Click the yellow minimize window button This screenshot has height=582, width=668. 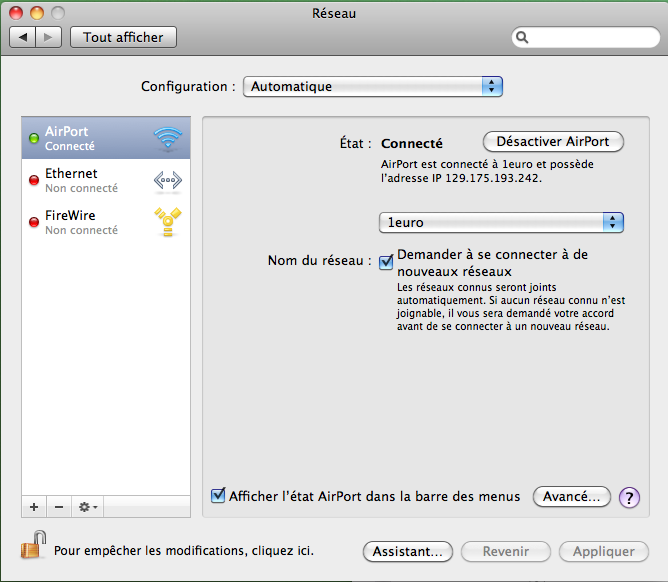[37, 13]
